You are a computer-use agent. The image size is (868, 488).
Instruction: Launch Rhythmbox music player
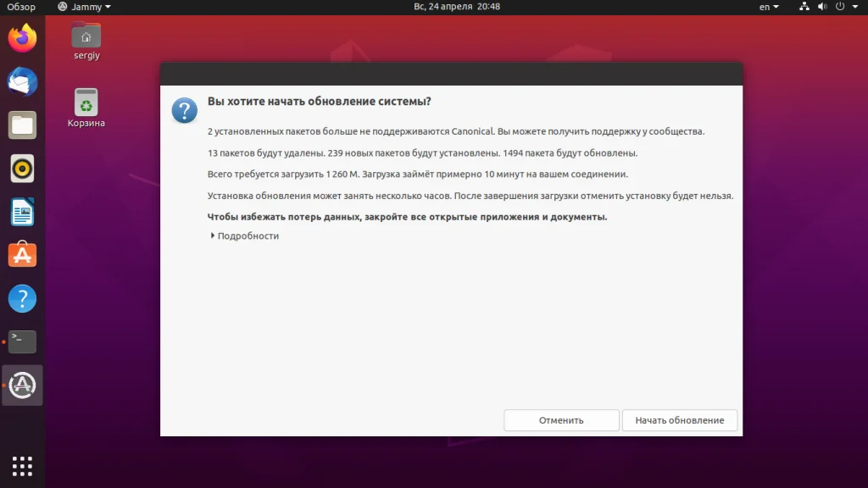21,169
